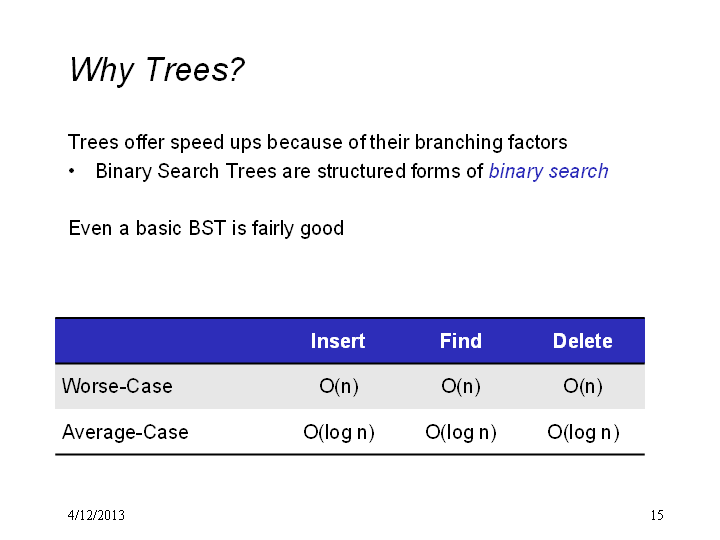Click slide number 15 in the footer
Screen dimensions: 720x540
point(657,515)
